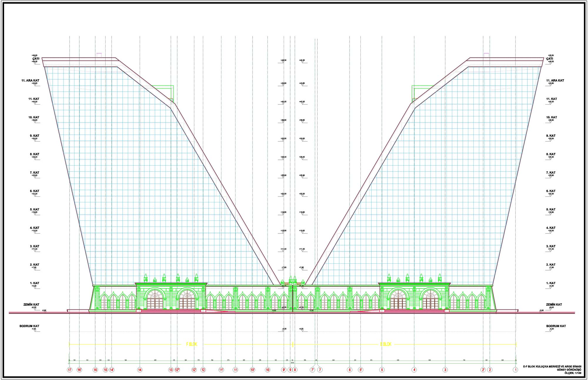The image size is (588, 380).
Task: Select axis bubble 13 at bottom
Action: [171, 370]
